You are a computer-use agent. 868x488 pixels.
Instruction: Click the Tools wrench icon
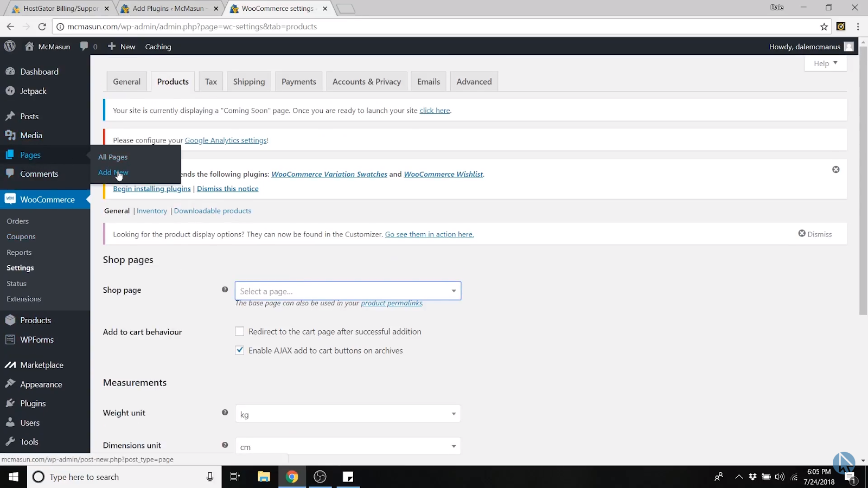[x=10, y=441]
